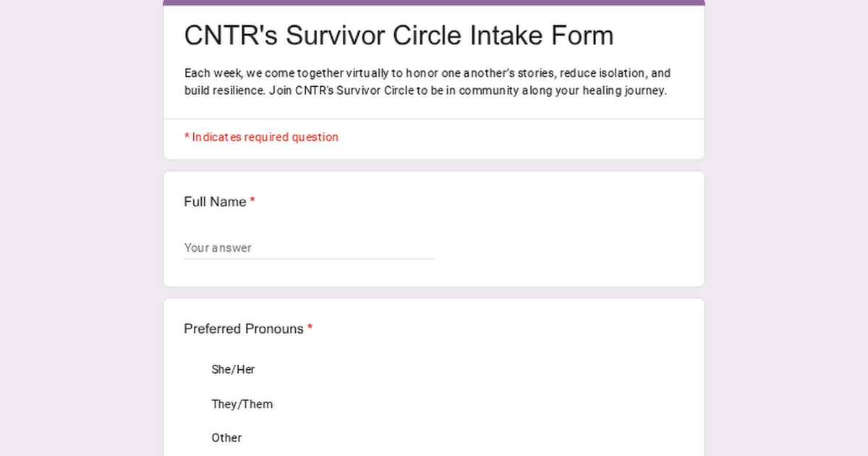Select the She/Her pronoun option
The height and width of the screenshot is (456, 868).
tap(233, 369)
